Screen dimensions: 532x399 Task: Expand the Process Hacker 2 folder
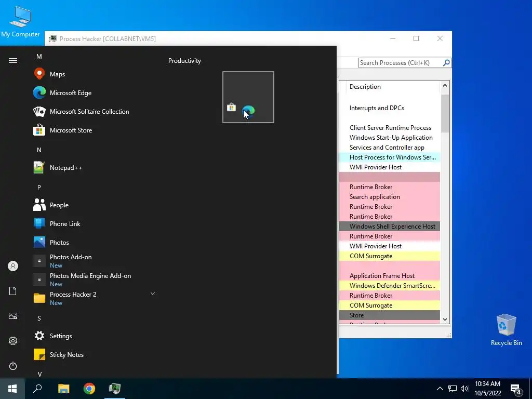[153, 294]
